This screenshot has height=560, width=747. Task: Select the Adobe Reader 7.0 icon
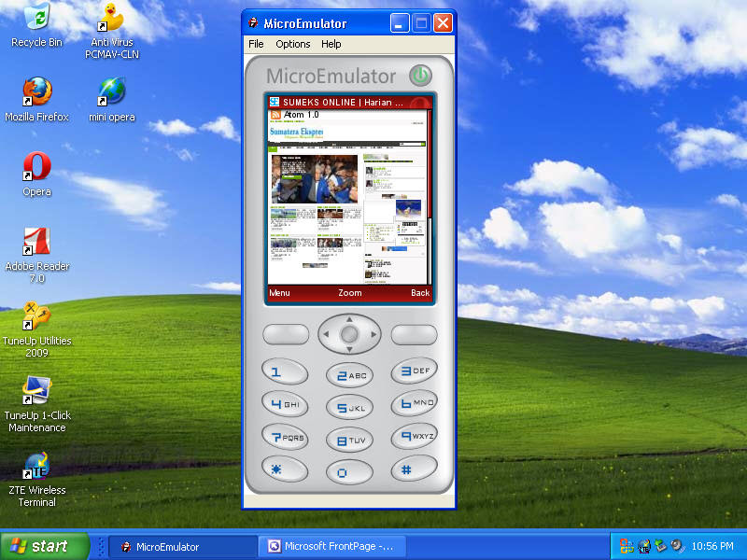36,255
